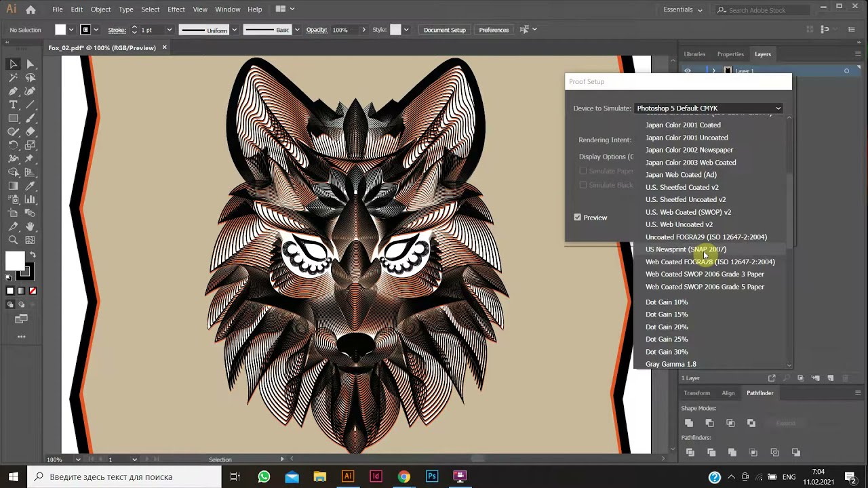Viewport: 868px width, 488px height.
Task: Open the Window menu
Action: pos(227,9)
